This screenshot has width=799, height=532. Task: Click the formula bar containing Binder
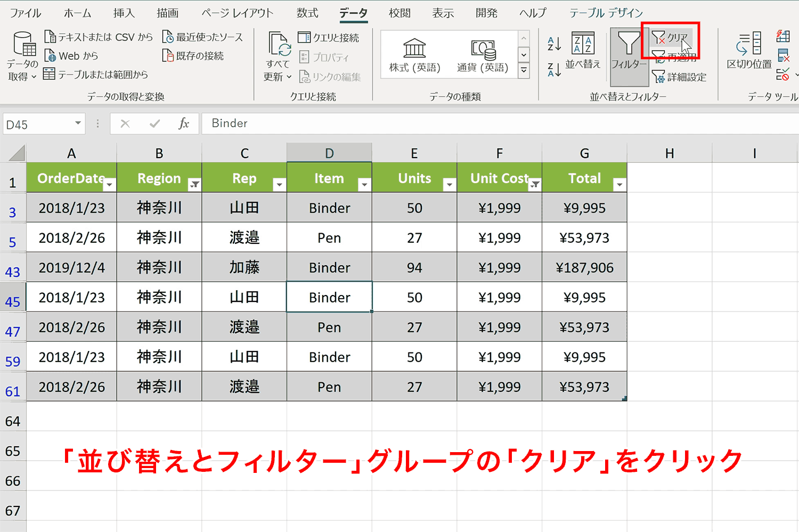click(x=500, y=124)
